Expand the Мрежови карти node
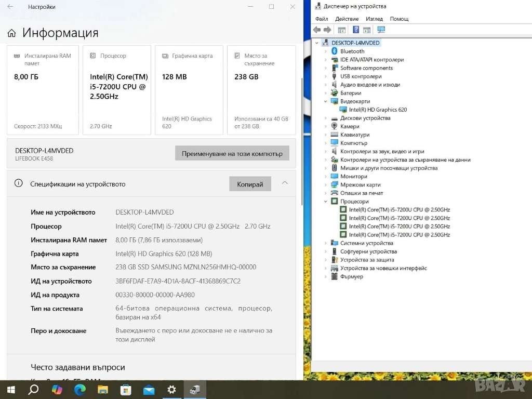The image size is (532, 399). tap(326, 185)
